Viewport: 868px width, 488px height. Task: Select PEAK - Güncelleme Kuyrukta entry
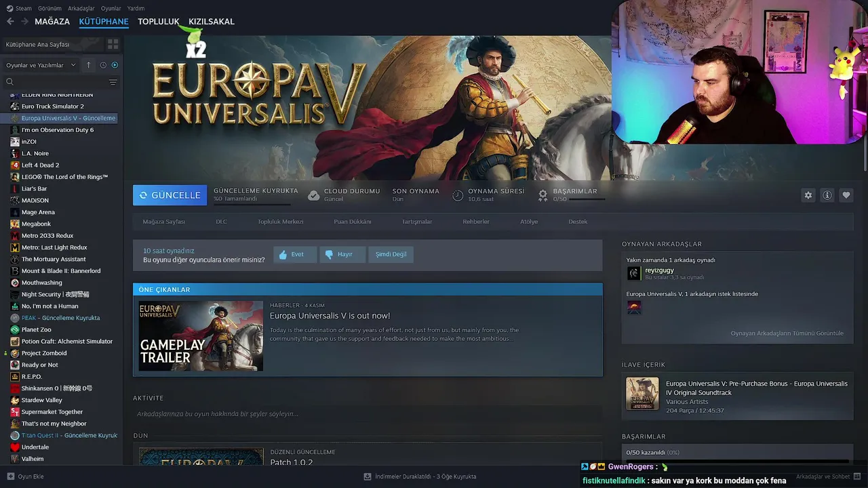click(61, 318)
